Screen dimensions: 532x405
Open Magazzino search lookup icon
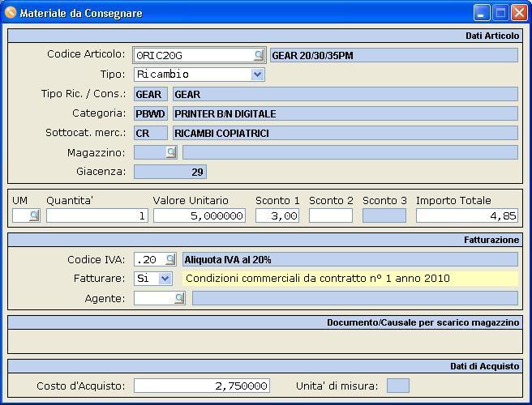click(171, 152)
